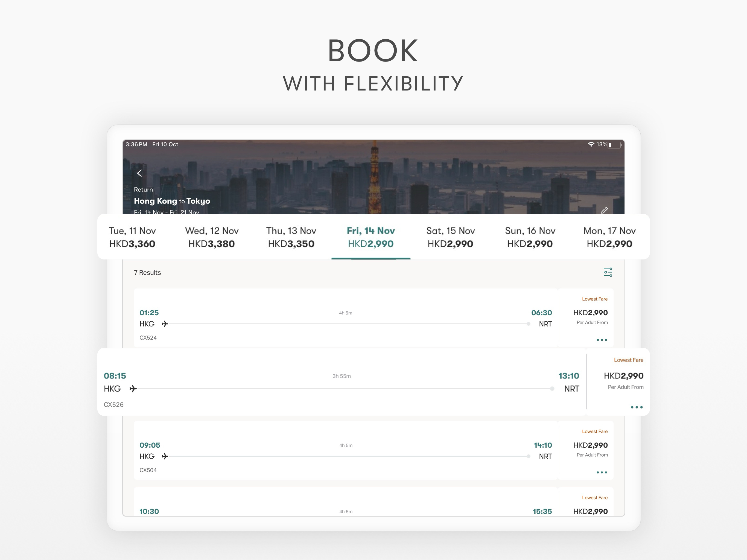Choose the Mon, 17 Nov date tab
This screenshot has height=560, width=747.
click(609, 237)
